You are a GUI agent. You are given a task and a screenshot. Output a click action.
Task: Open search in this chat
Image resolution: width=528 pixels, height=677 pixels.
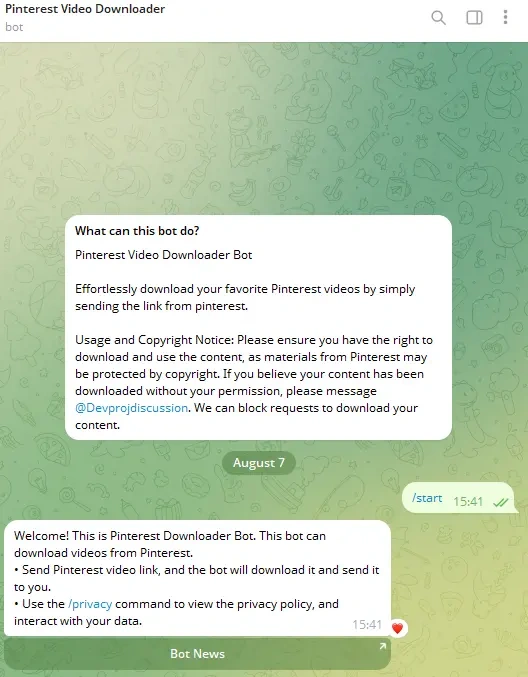point(438,18)
